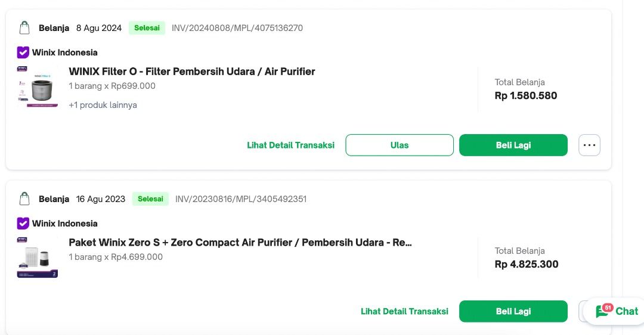Click Winix Indonesia store name in first order
The height and width of the screenshot is (335, 644).
pos(65,52)
